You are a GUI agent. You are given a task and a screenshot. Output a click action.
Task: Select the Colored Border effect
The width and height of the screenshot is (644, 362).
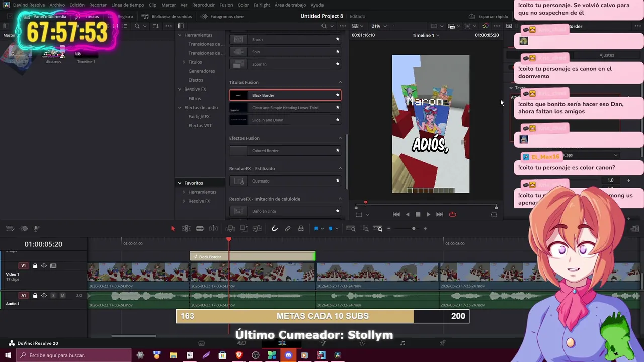[x=285, y=151]
